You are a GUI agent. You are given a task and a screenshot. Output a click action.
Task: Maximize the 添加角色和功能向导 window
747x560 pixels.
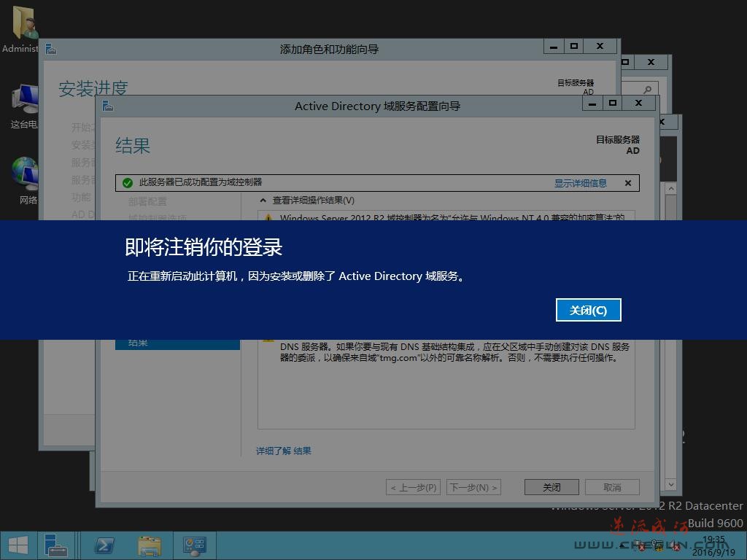(574, 47)
